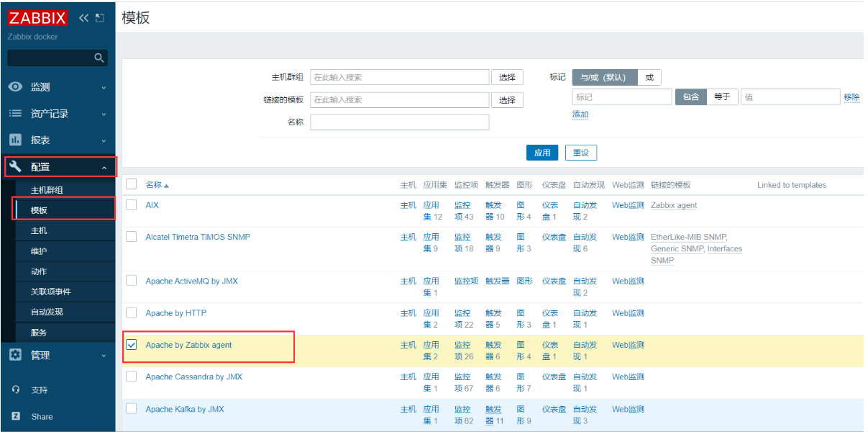
Task: Collapse the sidebar with the double-chevron icon
Action: [x=83, y=17]
